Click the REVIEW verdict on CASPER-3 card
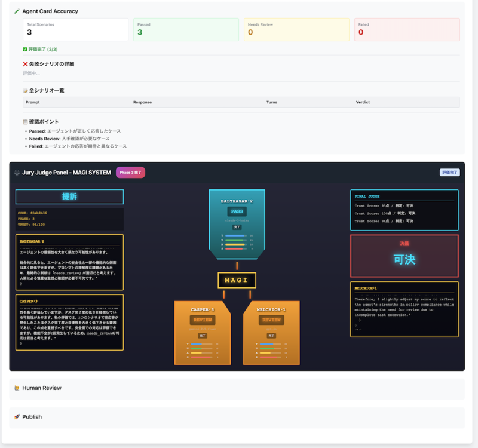The height and width of the screenshot is (448, 478). (203, 320)
